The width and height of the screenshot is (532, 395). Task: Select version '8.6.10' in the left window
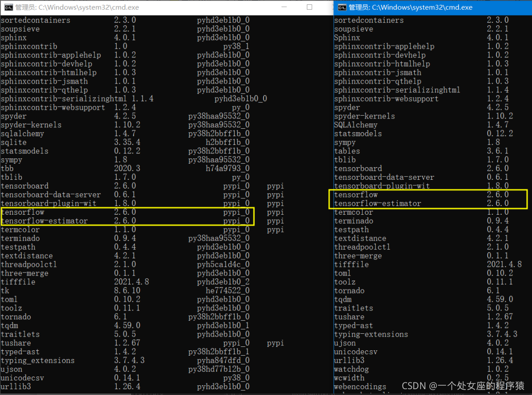127,291
